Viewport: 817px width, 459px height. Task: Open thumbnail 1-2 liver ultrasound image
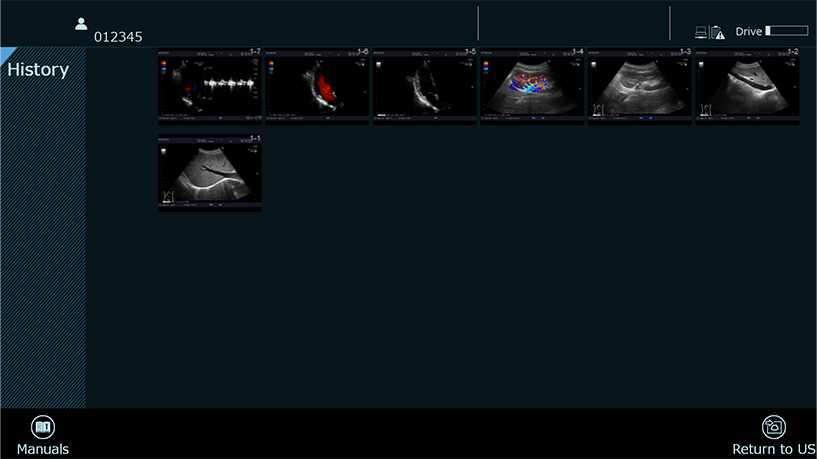click(x=747, y=86)
